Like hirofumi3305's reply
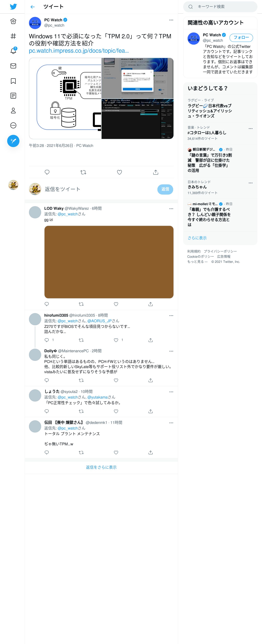The width and height of the screenshot is (262, 644). (x=116, y=340)
